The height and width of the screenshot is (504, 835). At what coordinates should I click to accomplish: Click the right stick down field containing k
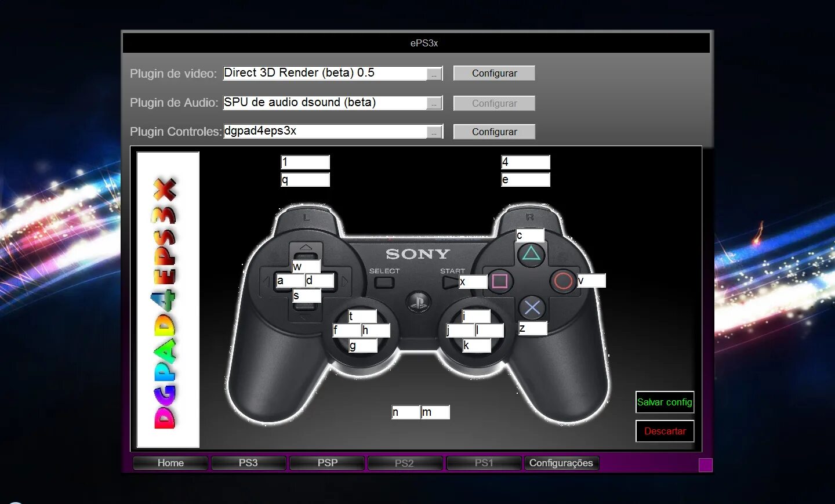[x=476, y=346]
